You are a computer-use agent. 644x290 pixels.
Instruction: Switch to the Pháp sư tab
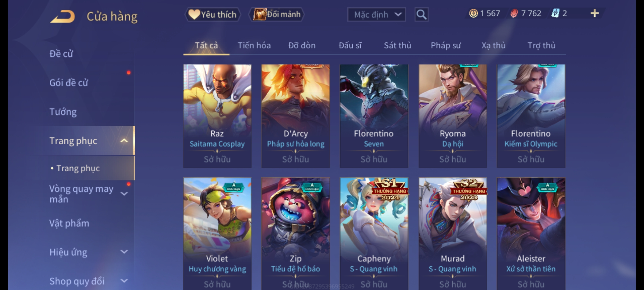tap(445, 45)
